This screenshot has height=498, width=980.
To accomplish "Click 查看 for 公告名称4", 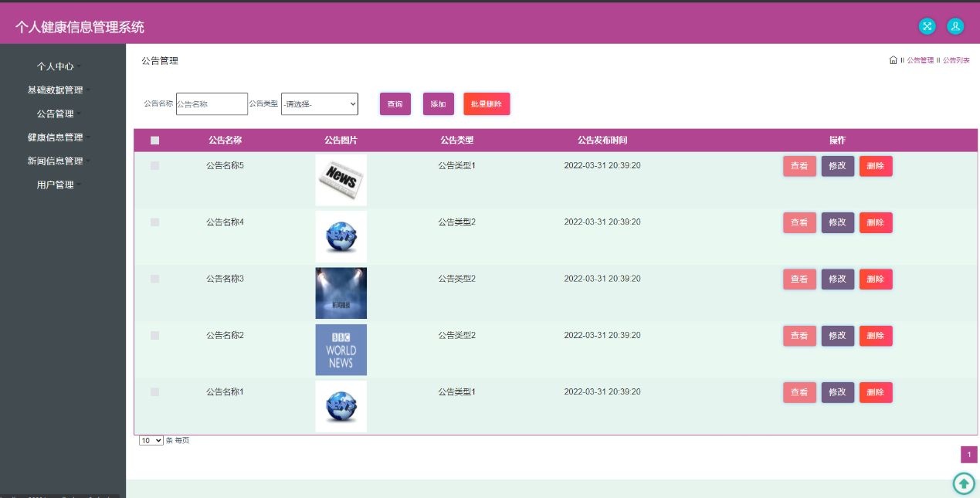I will pos(799,222).
